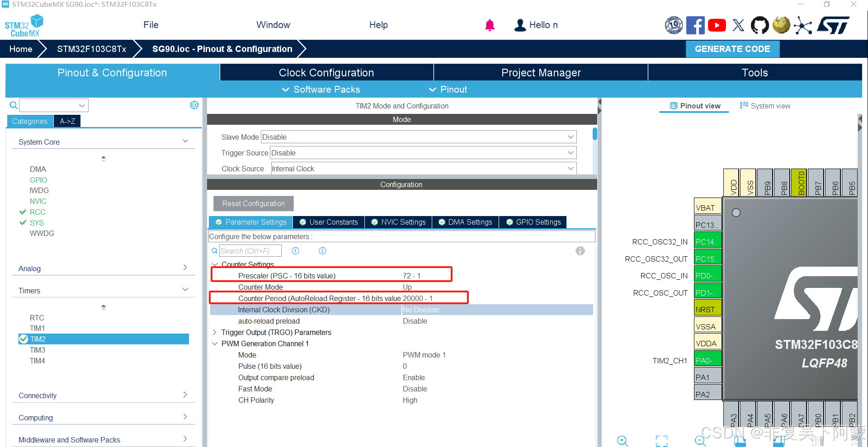Open the user account Hello n
The height and width of the screenshot is (447, 868).
click(536, 25)
